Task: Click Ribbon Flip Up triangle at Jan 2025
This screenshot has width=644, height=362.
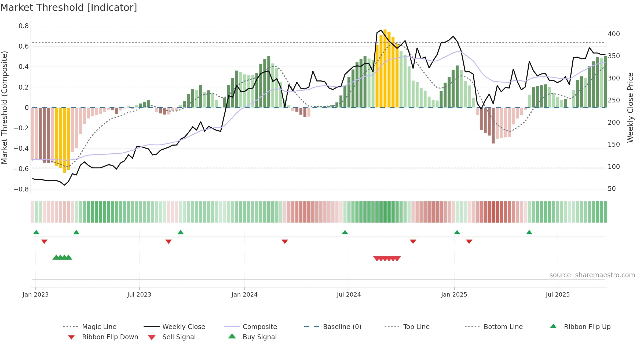Action: click(x=457, y=232)
